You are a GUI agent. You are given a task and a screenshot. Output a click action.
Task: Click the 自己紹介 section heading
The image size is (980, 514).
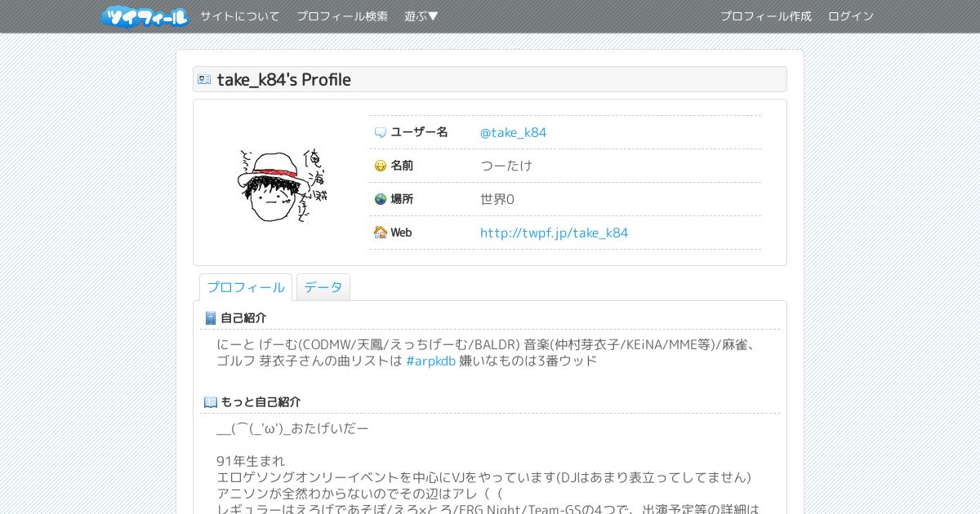[x=243, y=318]
